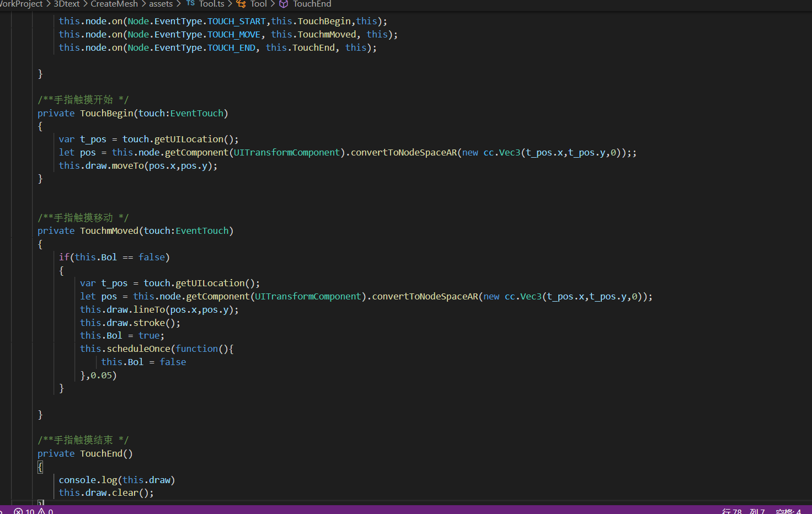Viewport: 812px width, 514px height.
Task: Click the 'private TouchBegin(touch:EventTouch)' declaration
Action: 133,113
